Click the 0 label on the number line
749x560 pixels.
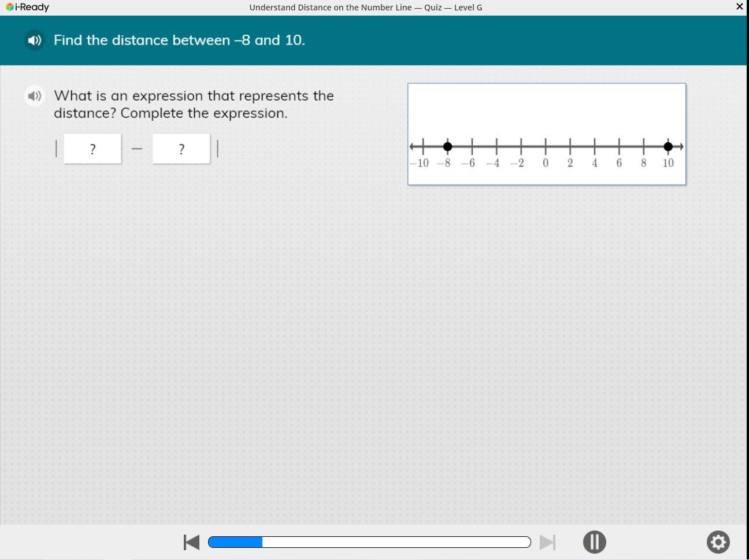(546, 163)
